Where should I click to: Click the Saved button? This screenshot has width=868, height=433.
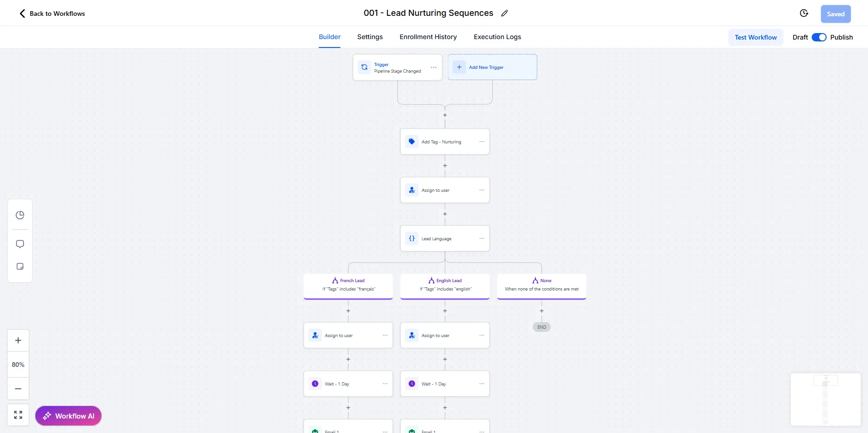pyautogui.click(x=835, y=14)
